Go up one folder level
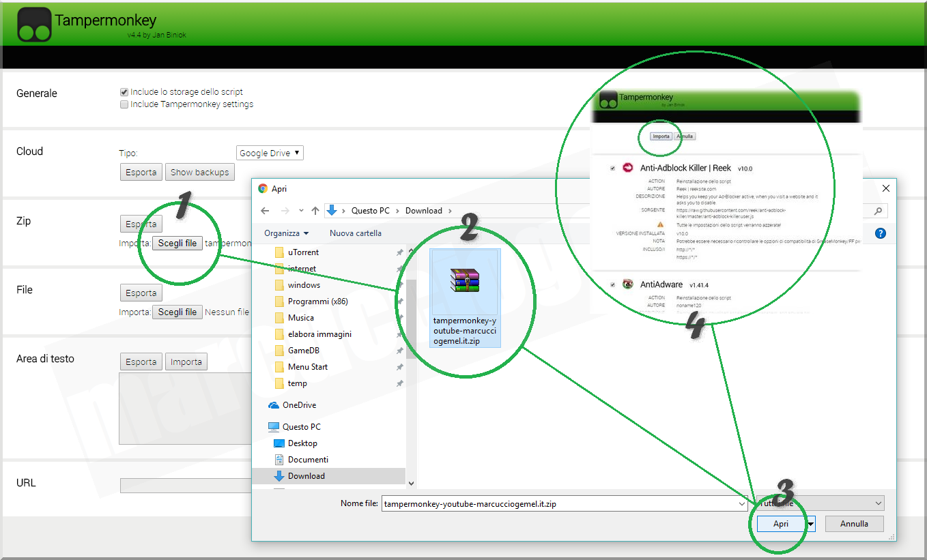This screenshot has height=560, width=927. point(315,211)
